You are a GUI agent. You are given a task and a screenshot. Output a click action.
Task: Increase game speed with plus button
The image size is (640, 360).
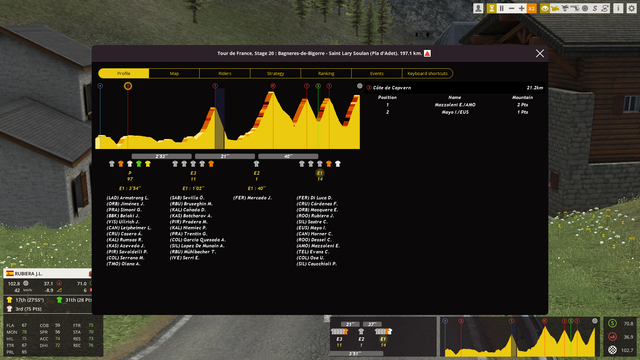pyautogui.click(x=521, y=8)
